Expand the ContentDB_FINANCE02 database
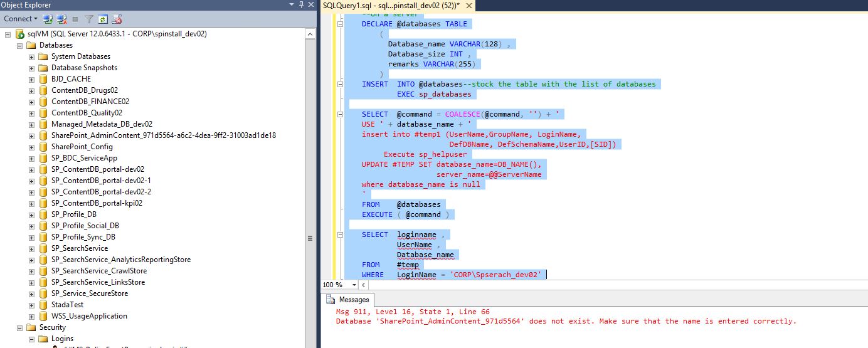Screen dimensions: 868x348 click(x=32, y=102)
